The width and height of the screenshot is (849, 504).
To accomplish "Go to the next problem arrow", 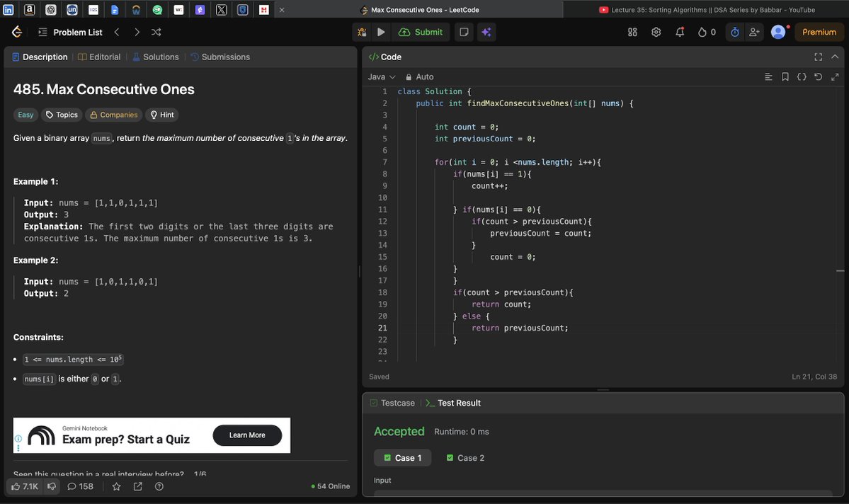I will coord(137,32).
